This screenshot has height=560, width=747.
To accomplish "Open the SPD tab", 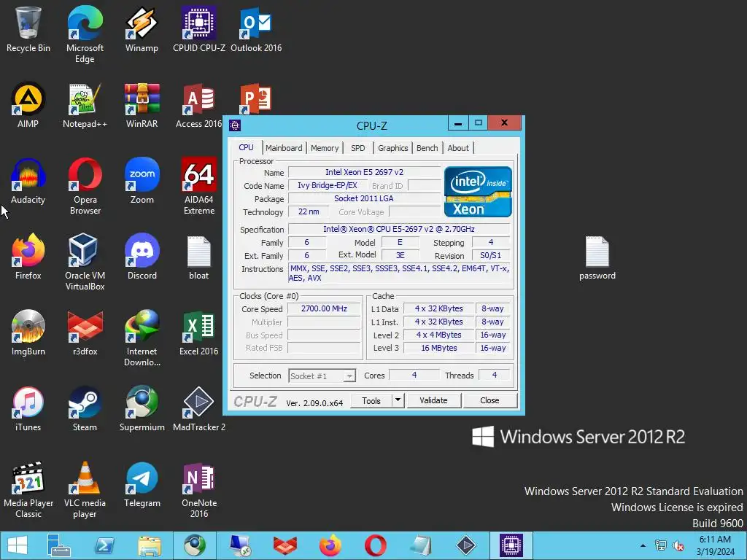I will pos(357,148).
